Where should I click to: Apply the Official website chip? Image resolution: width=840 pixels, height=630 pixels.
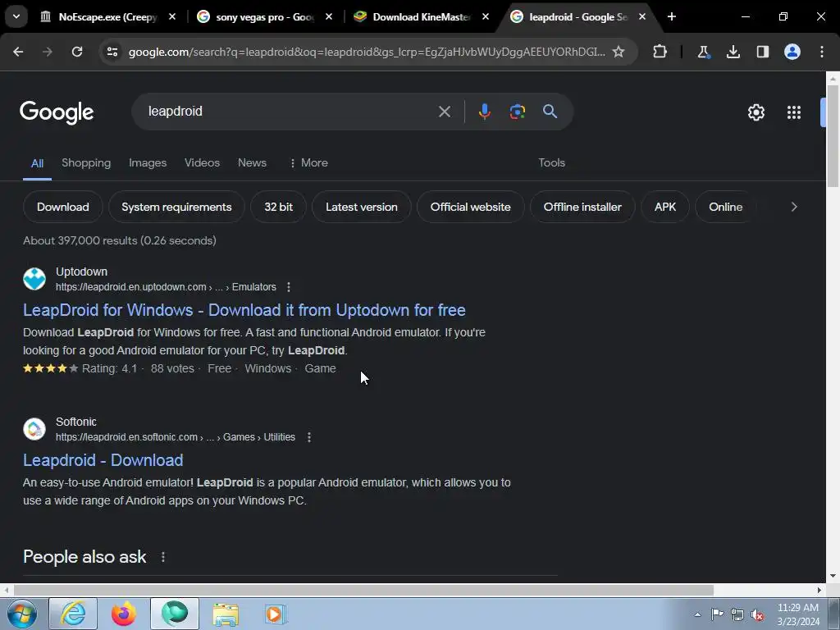[470, 207]
